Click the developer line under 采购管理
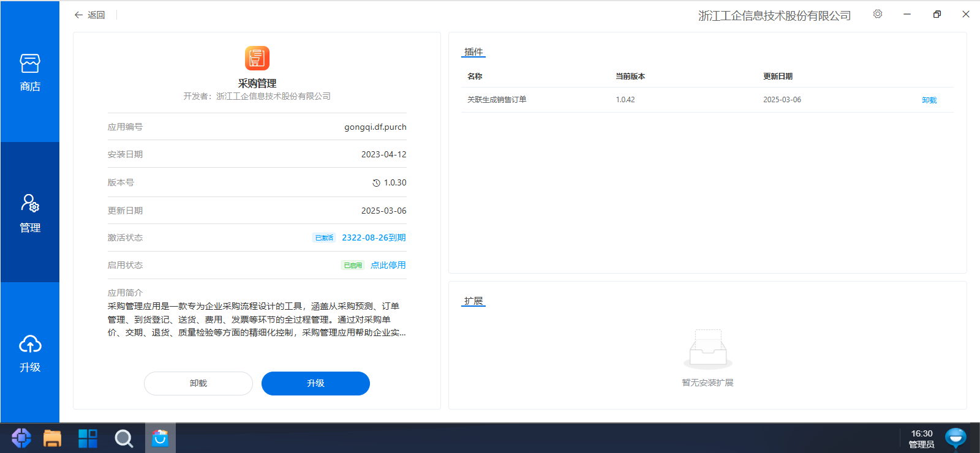This screenshot has height=453, width=980. coord(257,96)
